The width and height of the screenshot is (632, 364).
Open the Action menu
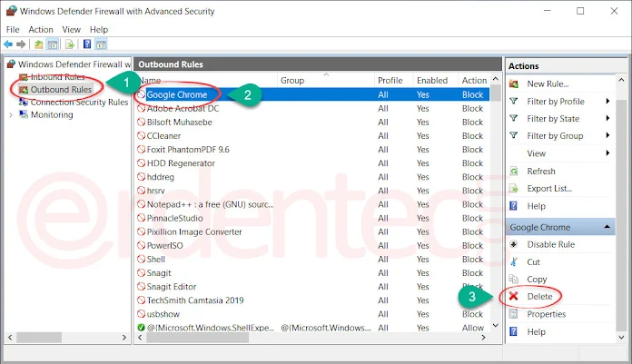click(x=41, y=29)
